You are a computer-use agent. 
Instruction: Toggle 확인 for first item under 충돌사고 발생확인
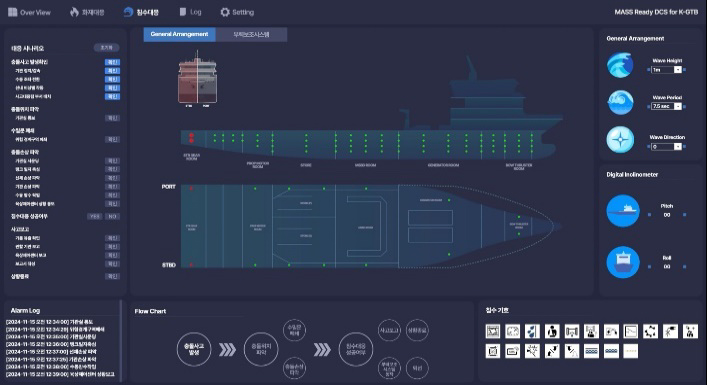tap(112, 71)
